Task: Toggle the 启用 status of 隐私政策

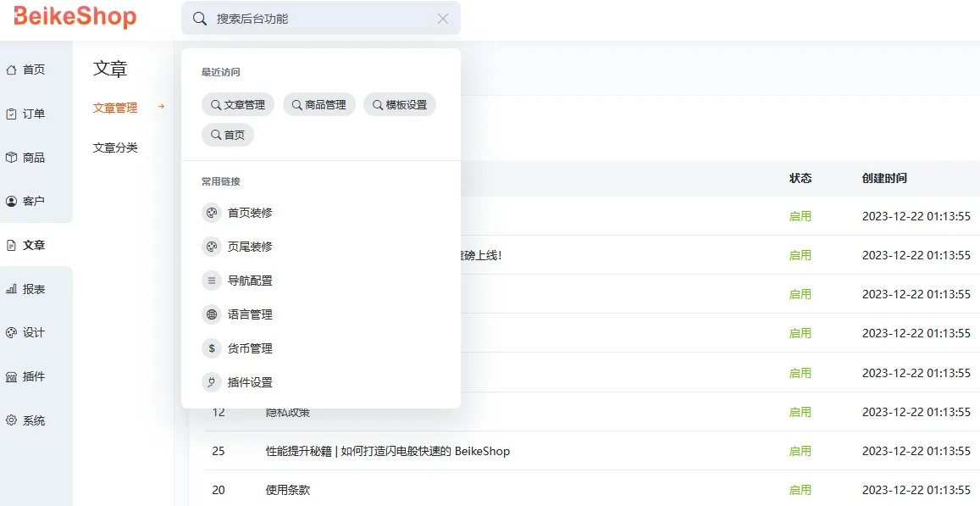Action: point(800,412)
